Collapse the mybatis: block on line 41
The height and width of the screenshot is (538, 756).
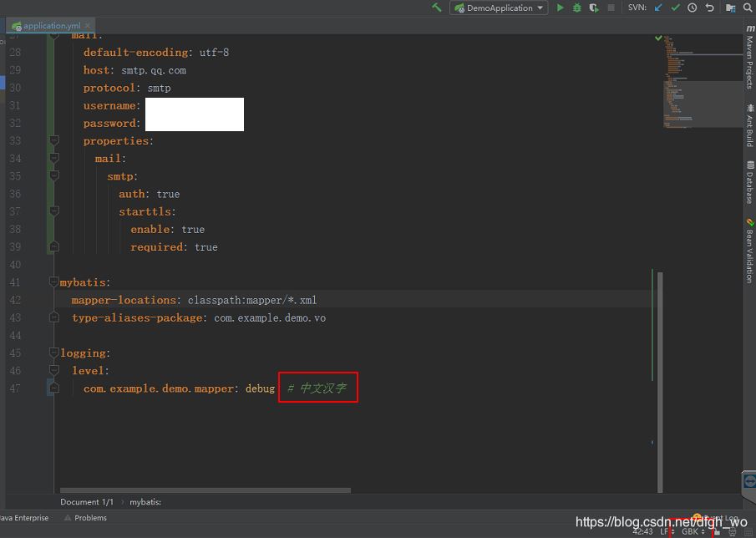(54, 282)
